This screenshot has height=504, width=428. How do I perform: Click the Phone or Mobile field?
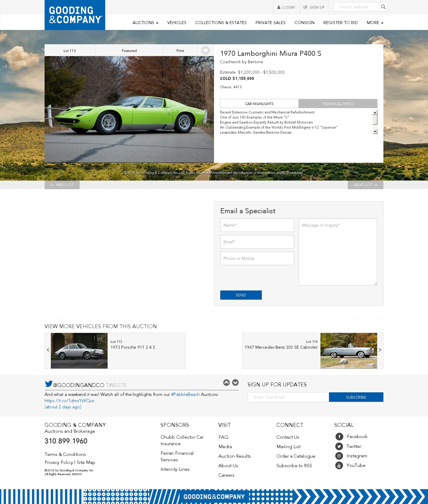257,258
